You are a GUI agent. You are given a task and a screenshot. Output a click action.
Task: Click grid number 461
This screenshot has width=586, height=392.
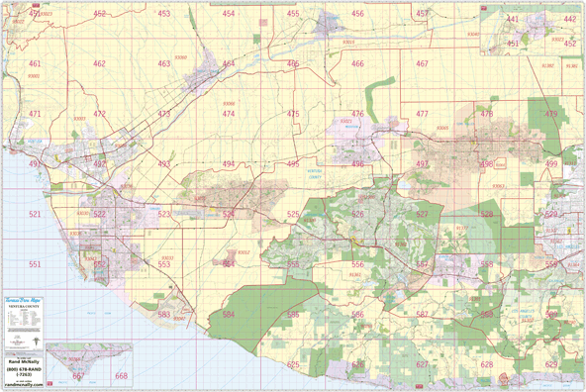click(35, 63)
